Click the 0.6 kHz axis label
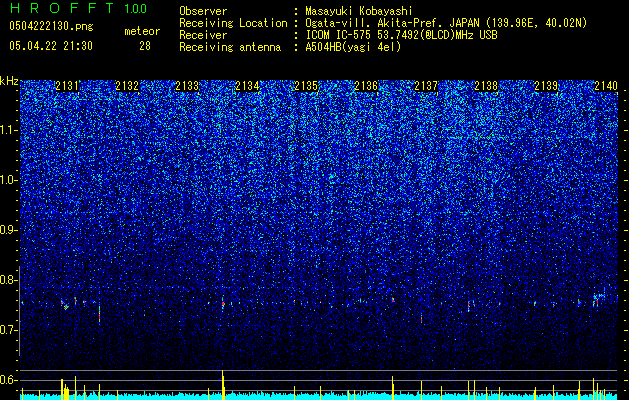 (9, 380)
